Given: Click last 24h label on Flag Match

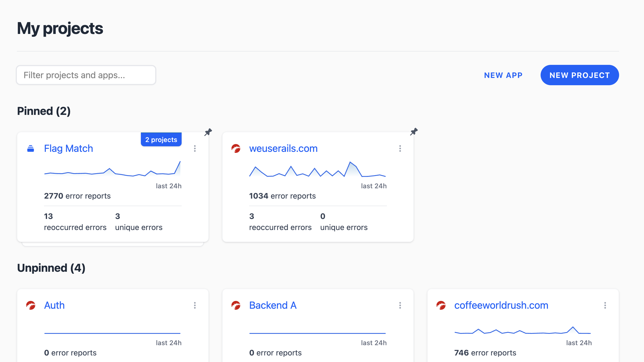Looking at the screenshot, I should pos(169,186).
